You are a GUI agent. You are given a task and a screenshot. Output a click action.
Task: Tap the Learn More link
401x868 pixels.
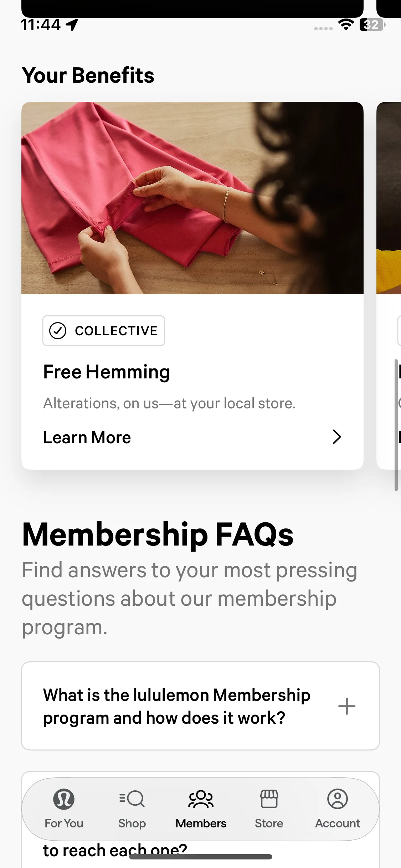tap(87, 438)
